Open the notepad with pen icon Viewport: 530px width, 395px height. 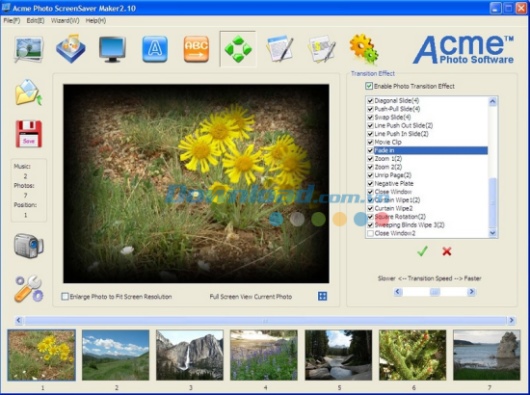(280, 49)
